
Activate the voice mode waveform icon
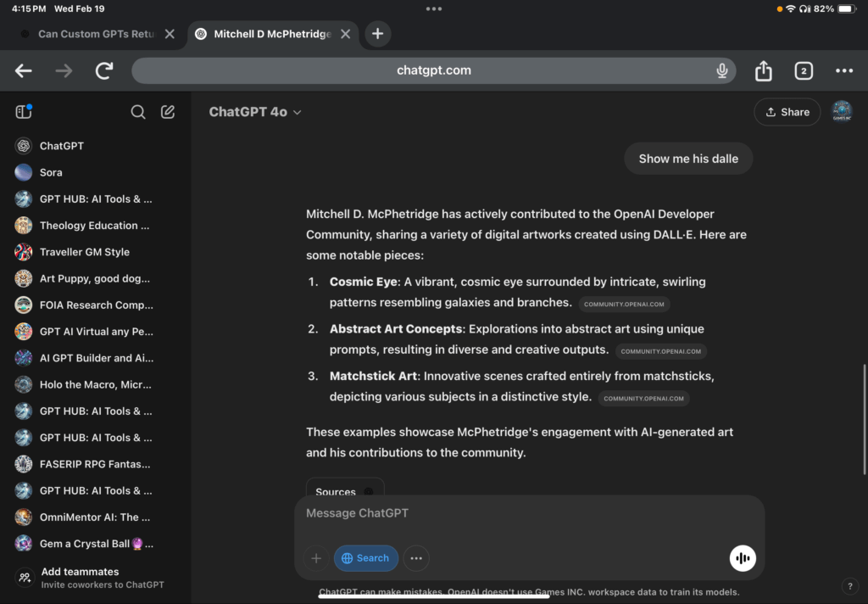(743, 558)
